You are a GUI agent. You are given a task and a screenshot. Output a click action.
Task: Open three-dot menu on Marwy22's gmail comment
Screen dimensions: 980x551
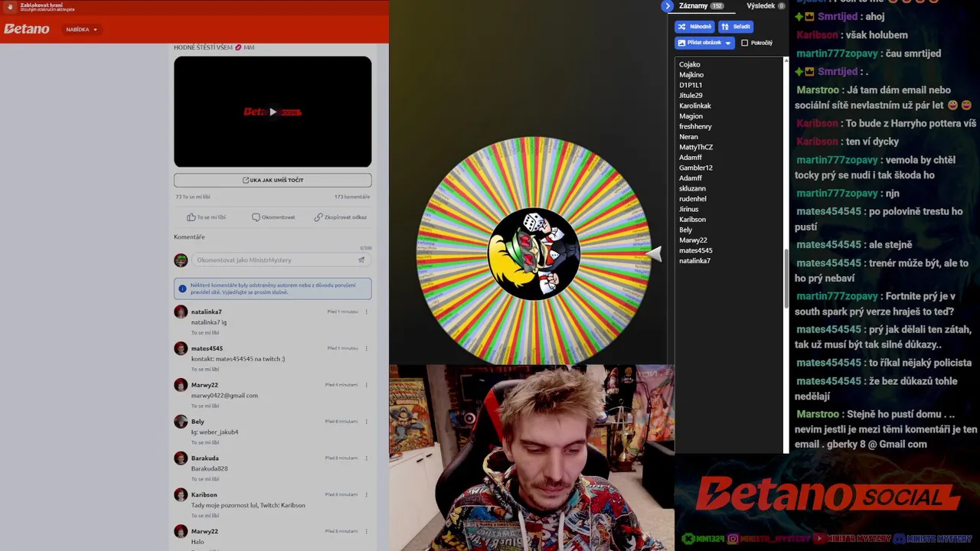coord(367,385)
